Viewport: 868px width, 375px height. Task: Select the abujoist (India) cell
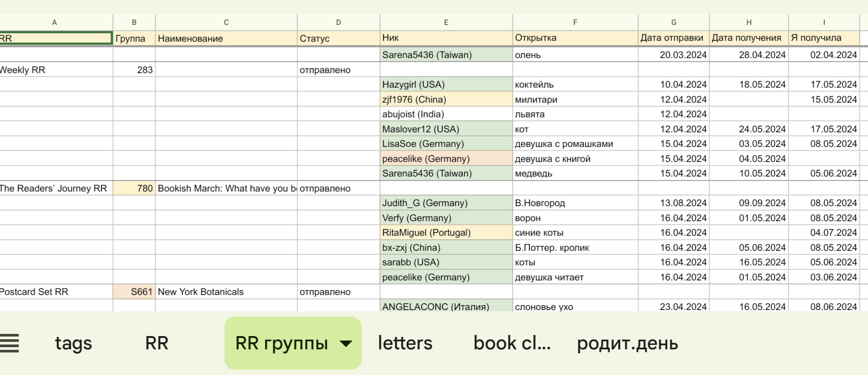pyautogui.click(x=446, y=114)
